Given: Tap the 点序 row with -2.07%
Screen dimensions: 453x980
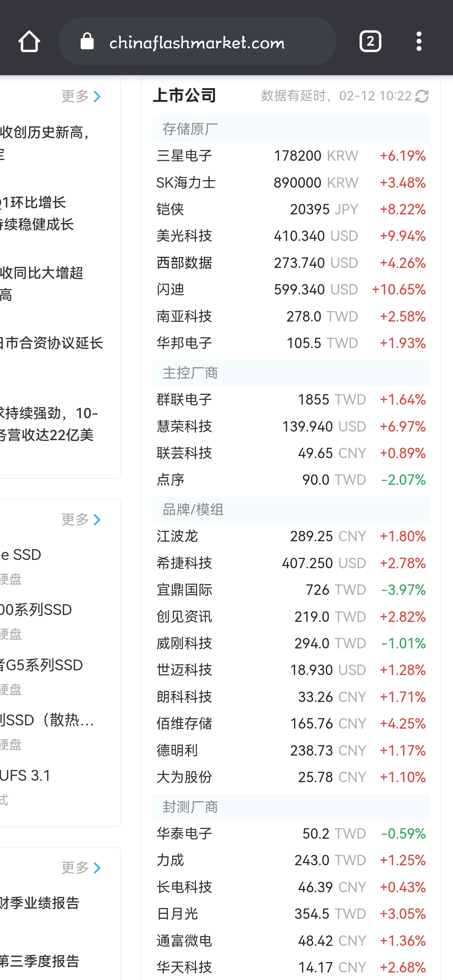Looking at the screenshot, I should 291,480.
